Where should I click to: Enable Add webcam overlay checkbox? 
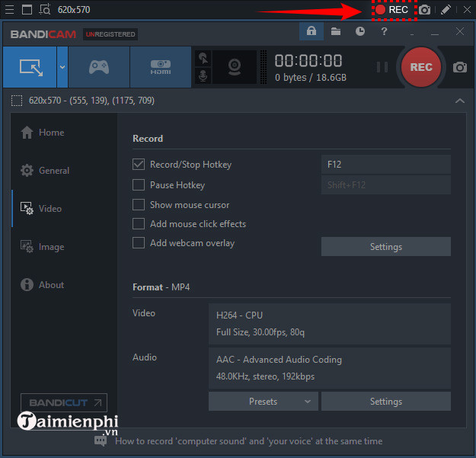[x=139, y=243]
